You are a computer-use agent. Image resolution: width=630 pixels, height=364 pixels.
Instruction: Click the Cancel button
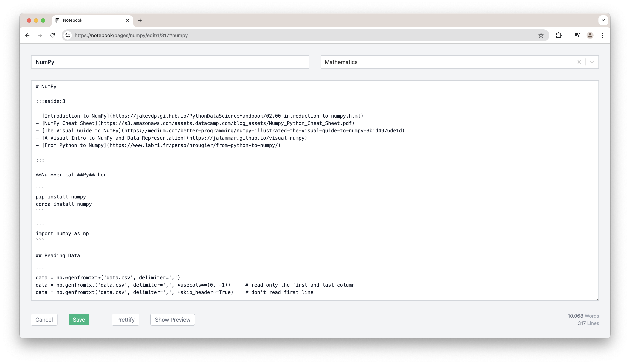coord(44,320)
